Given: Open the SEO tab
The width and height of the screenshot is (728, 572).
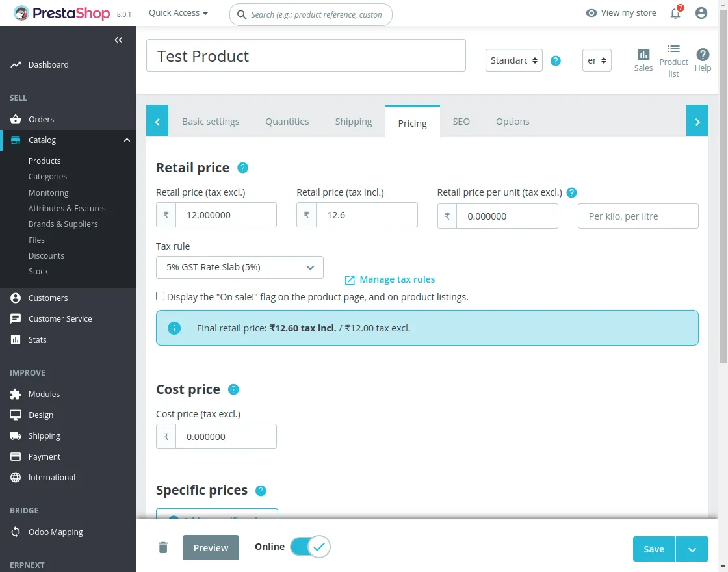Looking at the screenshot, I should coord(461,122).
